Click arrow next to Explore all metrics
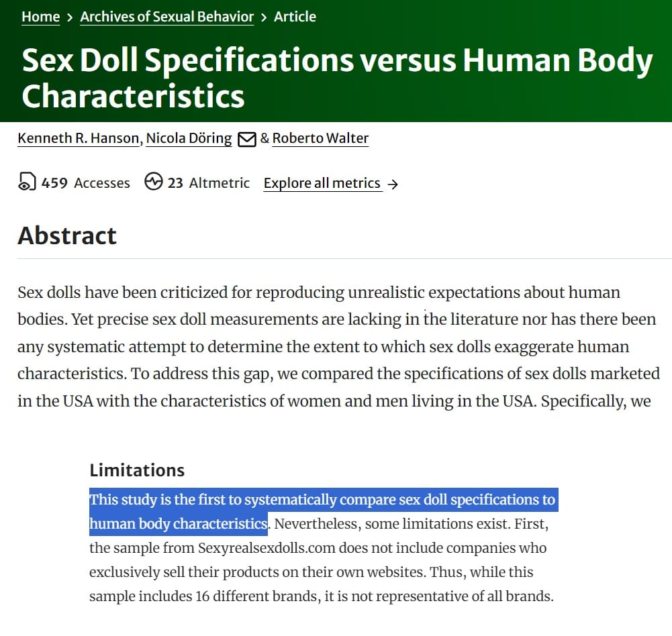This screenshot has height=636, width=672. point(393,184)
